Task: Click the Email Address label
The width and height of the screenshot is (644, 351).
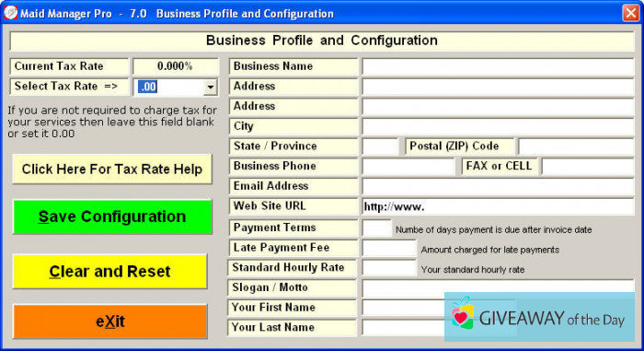Action: pyautogui.click(x=293, y=186)
